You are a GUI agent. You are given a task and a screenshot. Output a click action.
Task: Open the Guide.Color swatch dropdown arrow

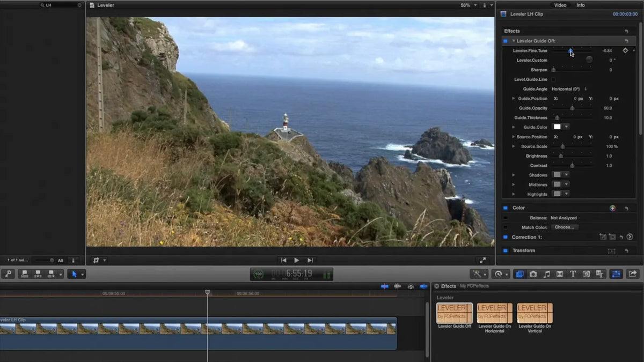coord(566,127)
